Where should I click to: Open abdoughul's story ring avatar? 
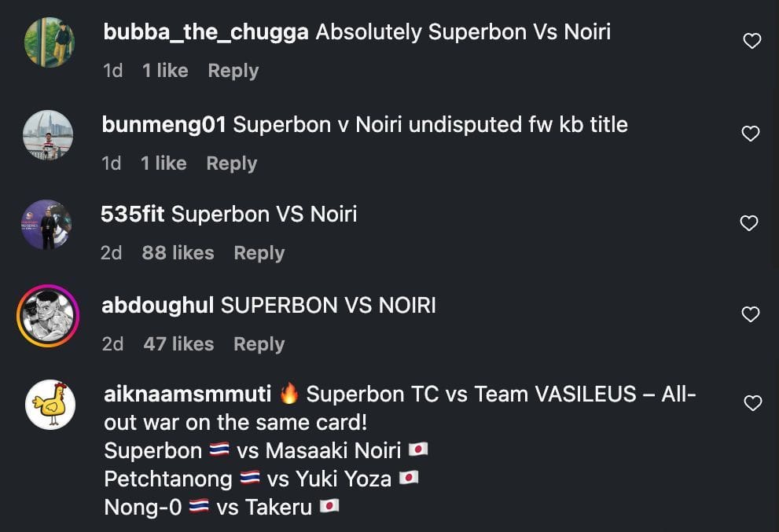pos(48,316)
